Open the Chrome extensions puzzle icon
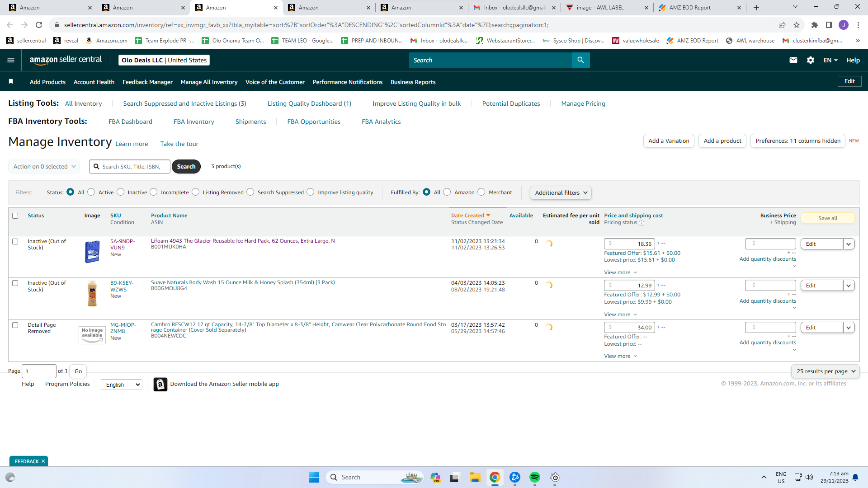Viewport: 868px width, 488px height. 815,25
